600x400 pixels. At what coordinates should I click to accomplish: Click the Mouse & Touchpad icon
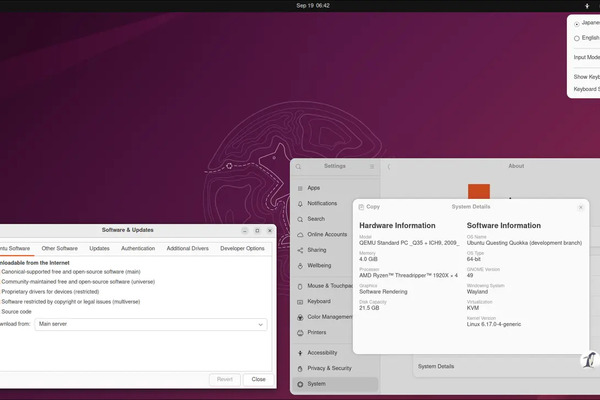tap(300, 286)
